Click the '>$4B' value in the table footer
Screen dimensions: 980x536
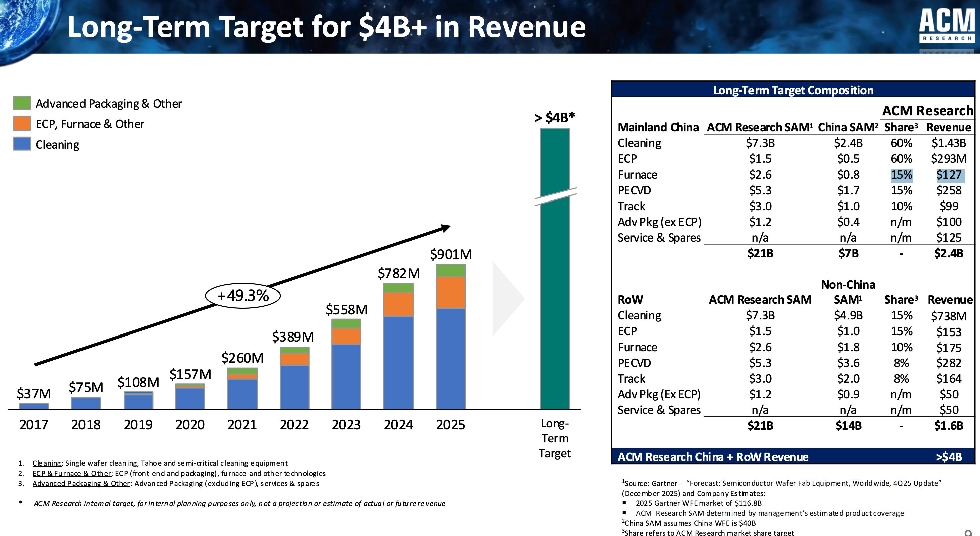(x=949, y=457)
